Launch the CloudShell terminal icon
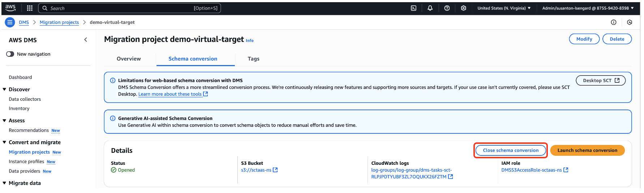The height and width of the screenshot is (193, 644). [413, 8]
